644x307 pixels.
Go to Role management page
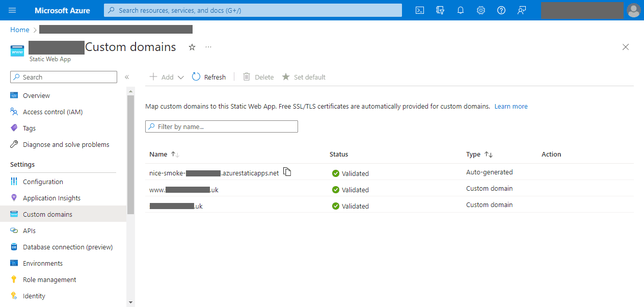point(49,279)
